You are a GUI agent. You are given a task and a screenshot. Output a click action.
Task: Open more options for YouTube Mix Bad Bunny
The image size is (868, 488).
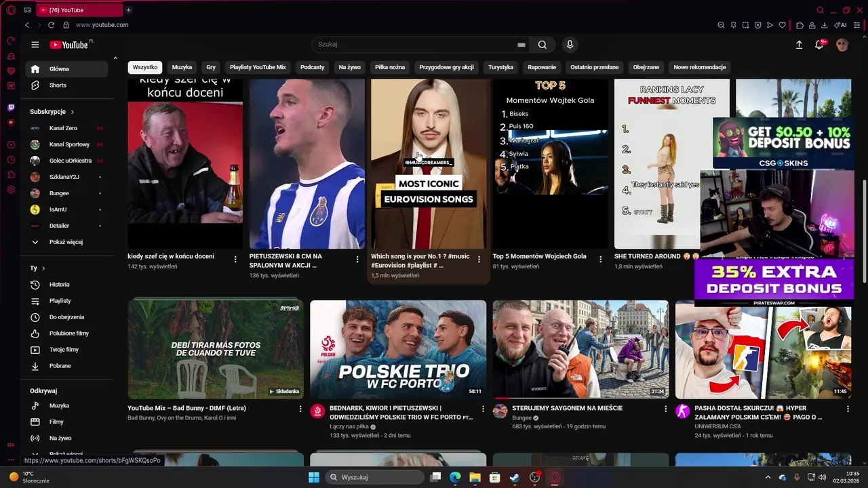(300, 409)
